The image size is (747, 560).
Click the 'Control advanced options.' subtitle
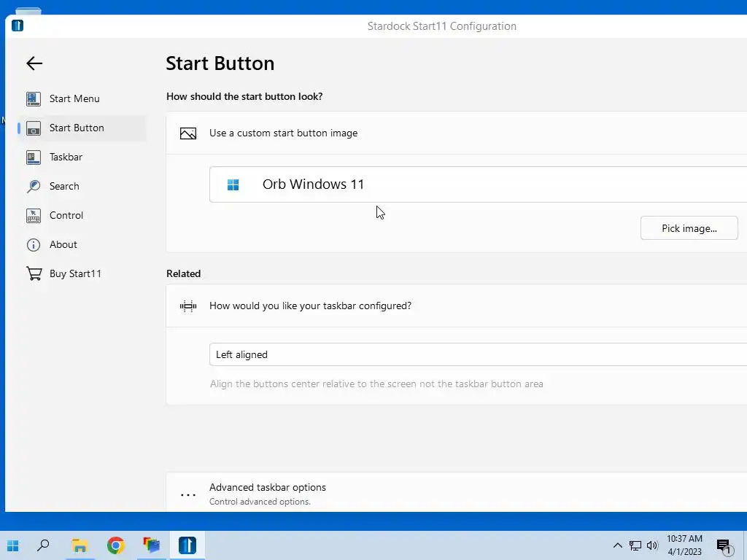(260, 502)
